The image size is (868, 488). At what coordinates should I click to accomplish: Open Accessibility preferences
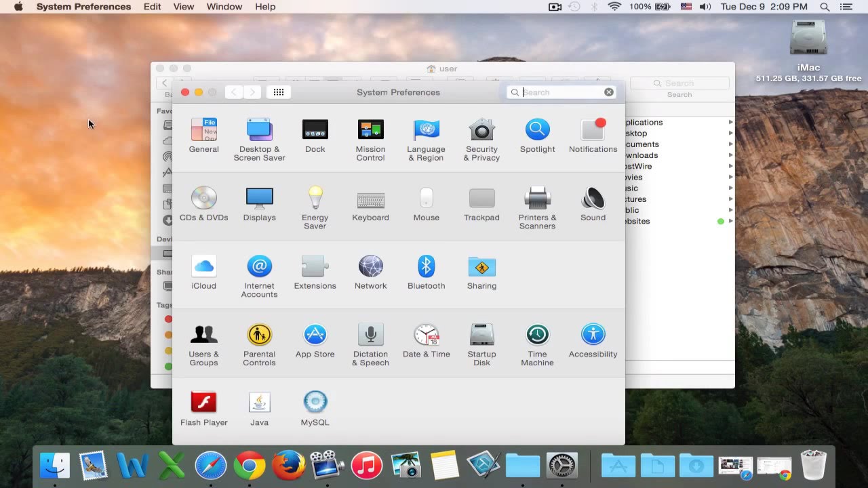(593, 341)
